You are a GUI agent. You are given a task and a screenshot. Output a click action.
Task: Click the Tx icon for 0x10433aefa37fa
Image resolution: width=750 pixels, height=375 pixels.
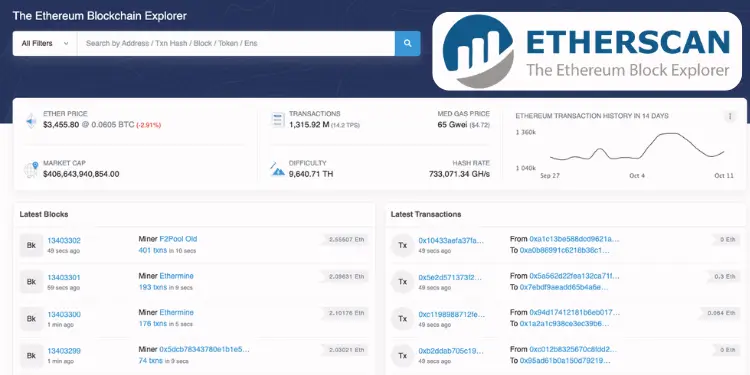403,245
